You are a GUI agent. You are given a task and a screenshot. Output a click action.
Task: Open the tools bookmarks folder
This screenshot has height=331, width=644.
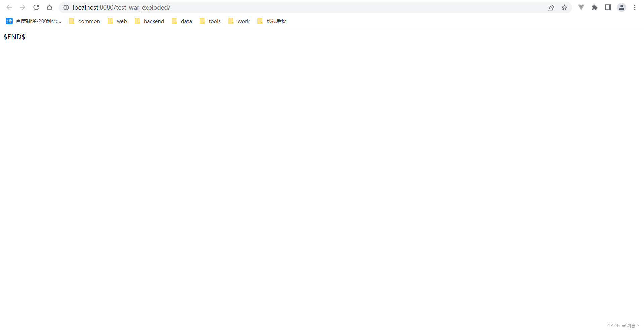pos(210,21)
